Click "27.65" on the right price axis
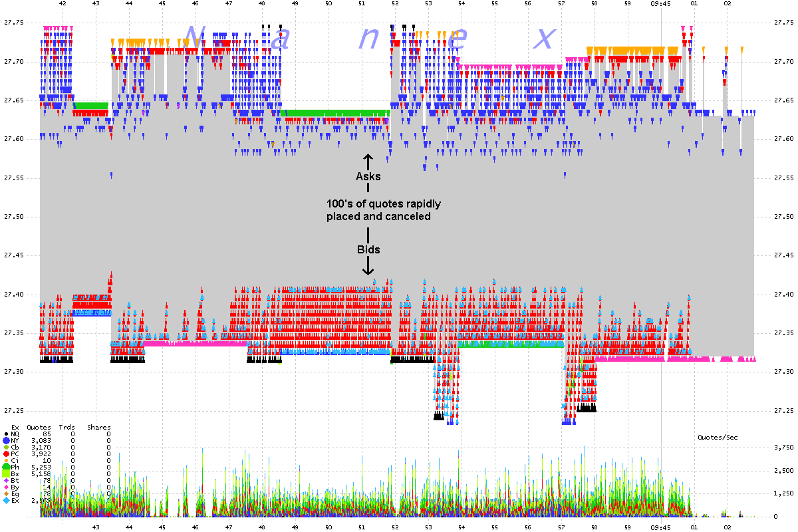Screen dimensions: 798x532 tap(783, 100)
